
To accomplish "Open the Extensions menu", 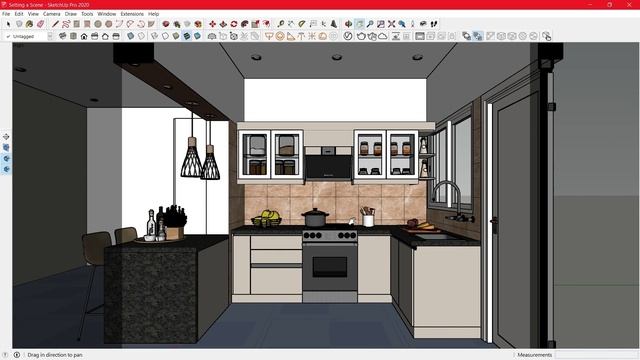I will [132, 14].
